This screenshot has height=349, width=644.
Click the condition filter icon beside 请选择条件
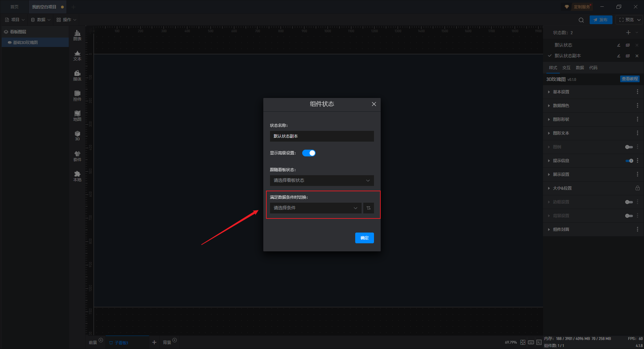coord(369,208)
